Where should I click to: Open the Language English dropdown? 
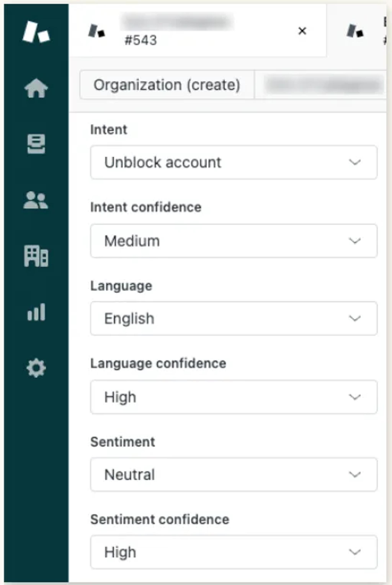tap(234, 318)
